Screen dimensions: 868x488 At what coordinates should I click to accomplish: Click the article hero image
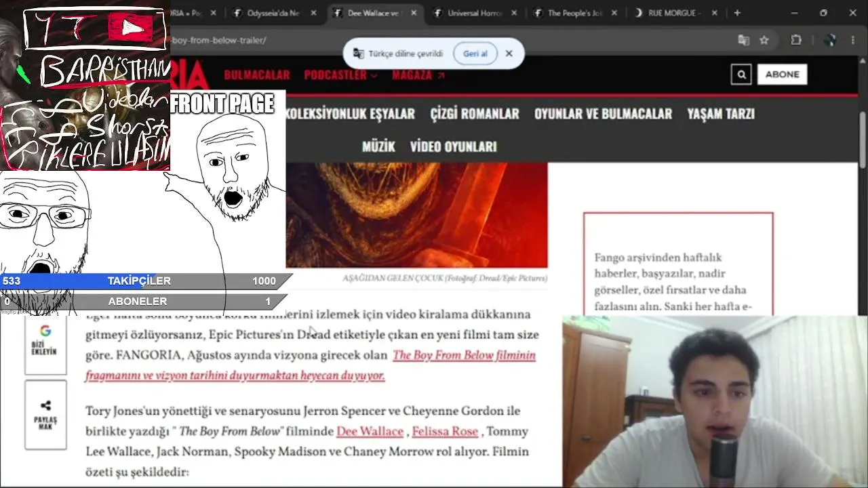[x=416, y=215]
